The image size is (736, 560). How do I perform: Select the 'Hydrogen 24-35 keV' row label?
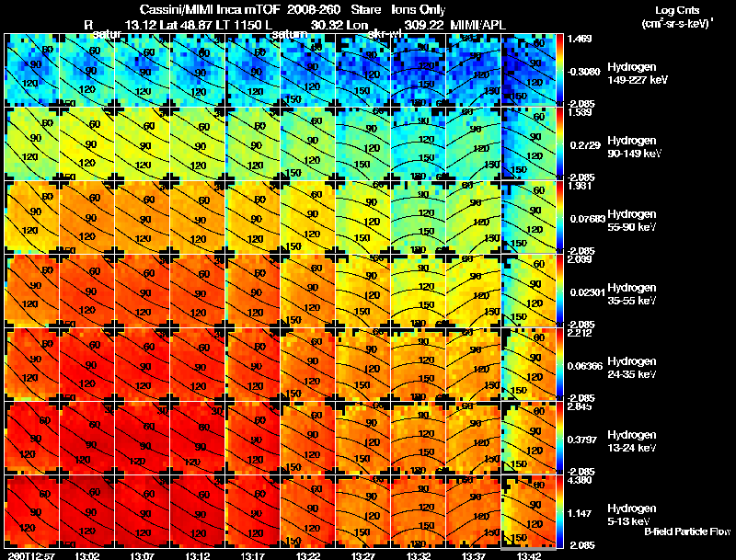[632, 367]
